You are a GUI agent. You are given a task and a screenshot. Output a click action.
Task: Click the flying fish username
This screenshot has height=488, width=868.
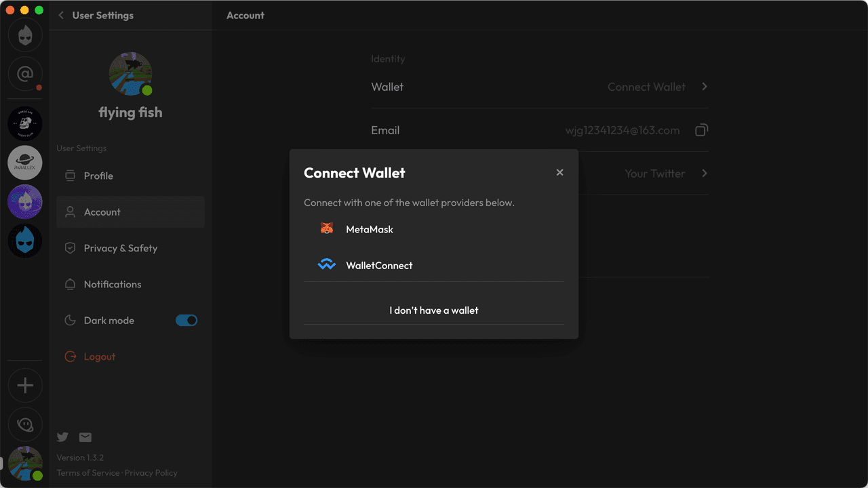[x=130, y=113]
